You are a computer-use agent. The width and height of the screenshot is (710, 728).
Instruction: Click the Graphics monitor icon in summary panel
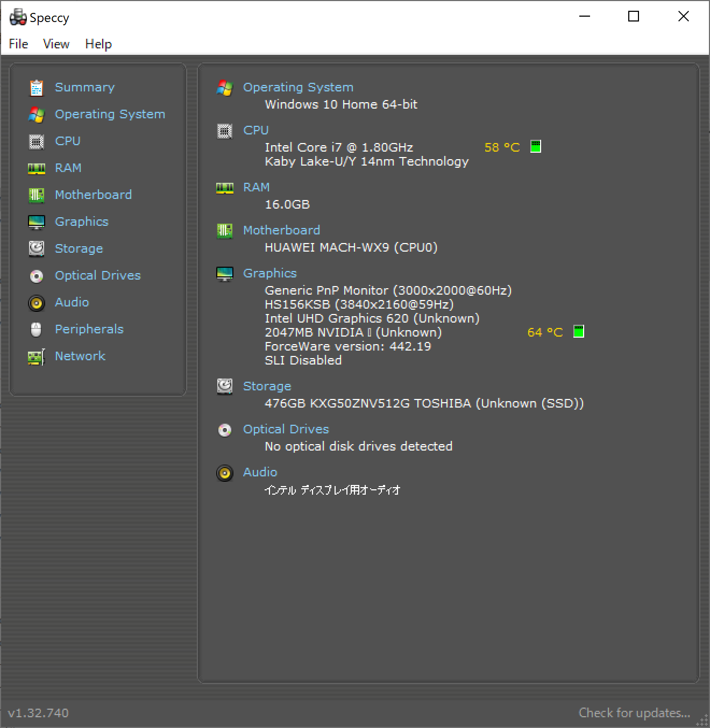[x=224, y=274]
